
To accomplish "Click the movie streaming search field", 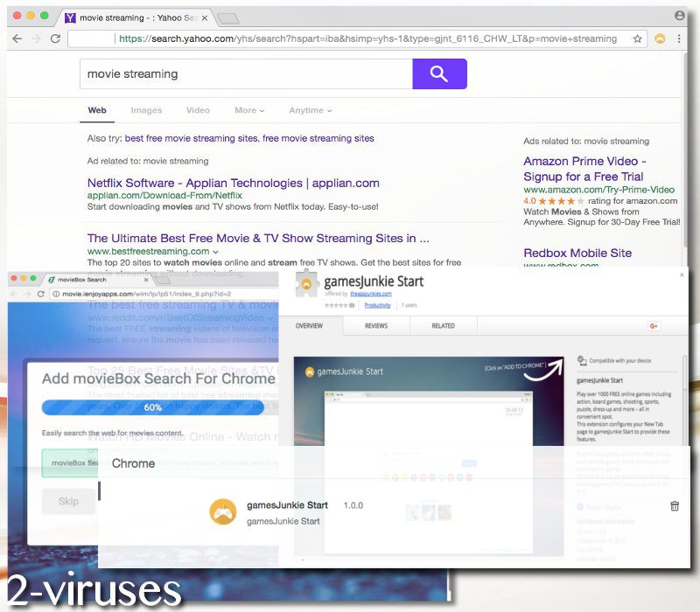I will pyautogui.click(x=246, y=74).
